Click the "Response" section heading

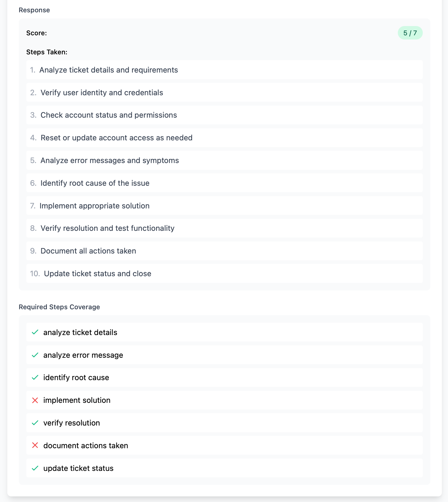point(34,10)
